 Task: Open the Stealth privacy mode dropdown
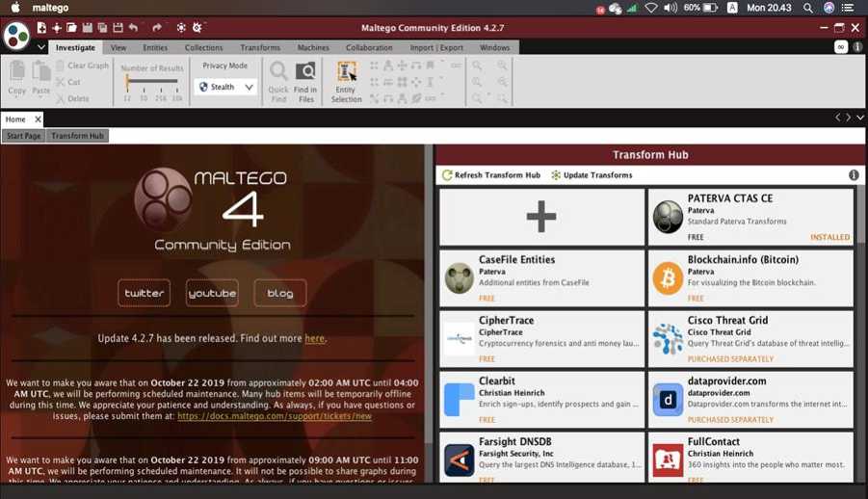coord(225,87)
